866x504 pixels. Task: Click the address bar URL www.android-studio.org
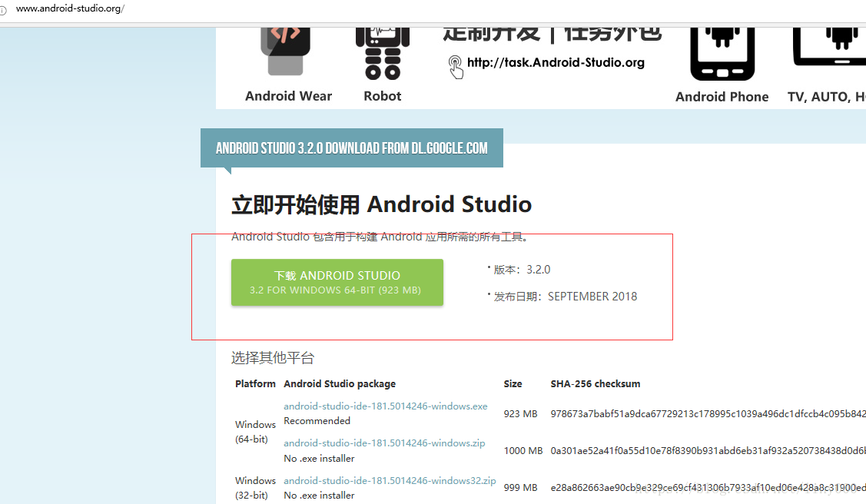(70, 8)
